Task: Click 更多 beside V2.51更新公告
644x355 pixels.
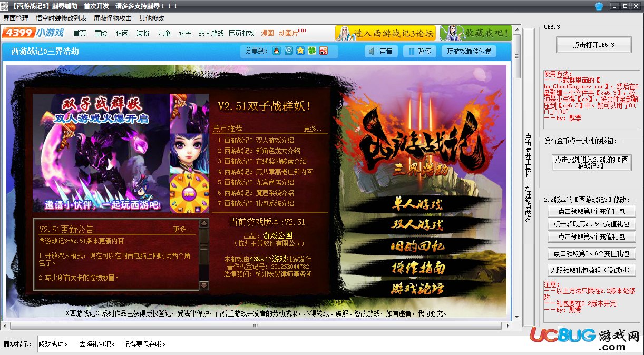Action: pos(183,230)
